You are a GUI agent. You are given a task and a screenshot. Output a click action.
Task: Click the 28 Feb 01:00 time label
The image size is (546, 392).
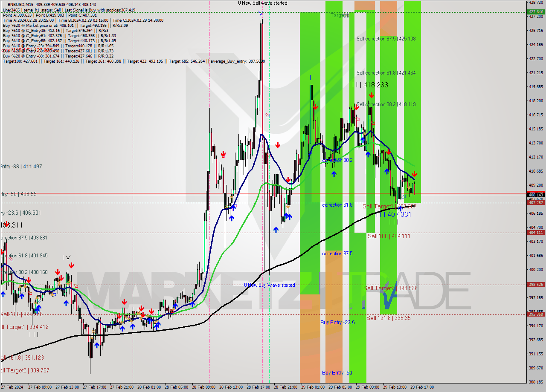149,387
